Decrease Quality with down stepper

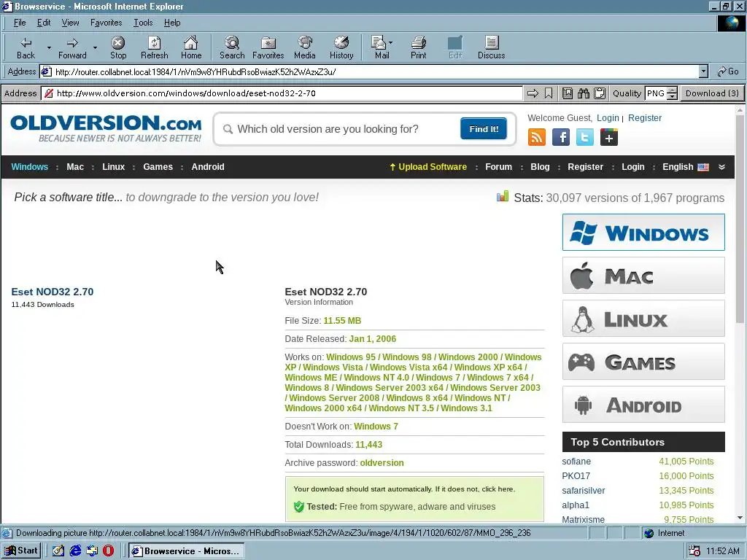click(x=672, y=96)
